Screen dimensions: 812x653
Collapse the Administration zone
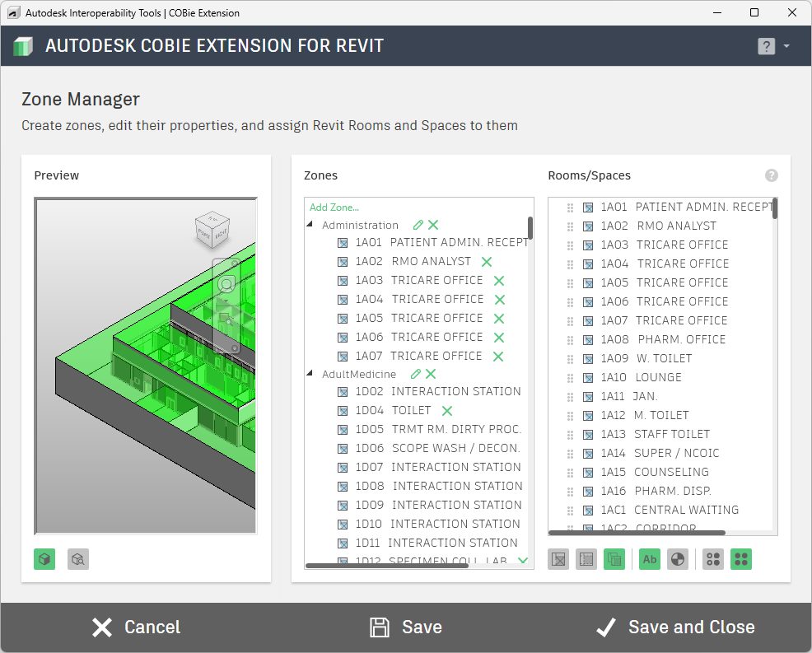click(310, 224)
